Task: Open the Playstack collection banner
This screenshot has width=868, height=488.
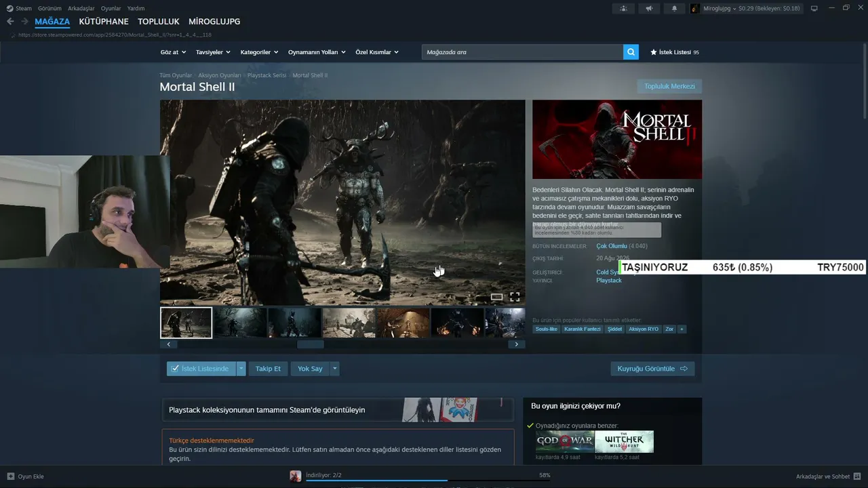Action: [x=337, y=410]
